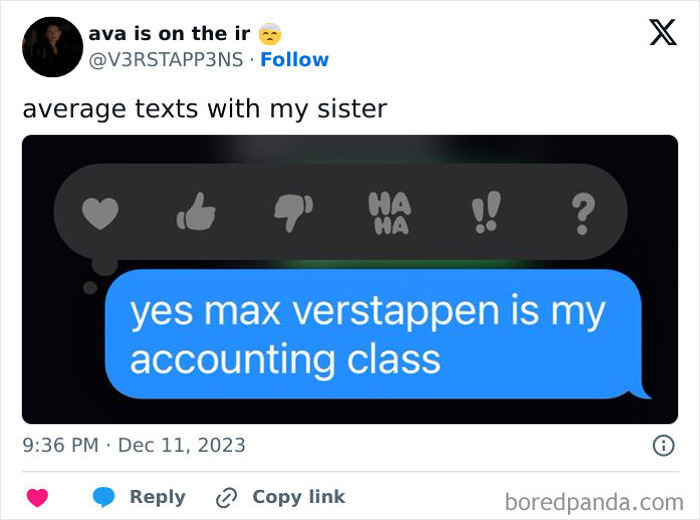The height and width of the screenshot is (520, 700).
Task: Visit the @V3RSTAPP3NS handle link
Action: coord(166,60)
